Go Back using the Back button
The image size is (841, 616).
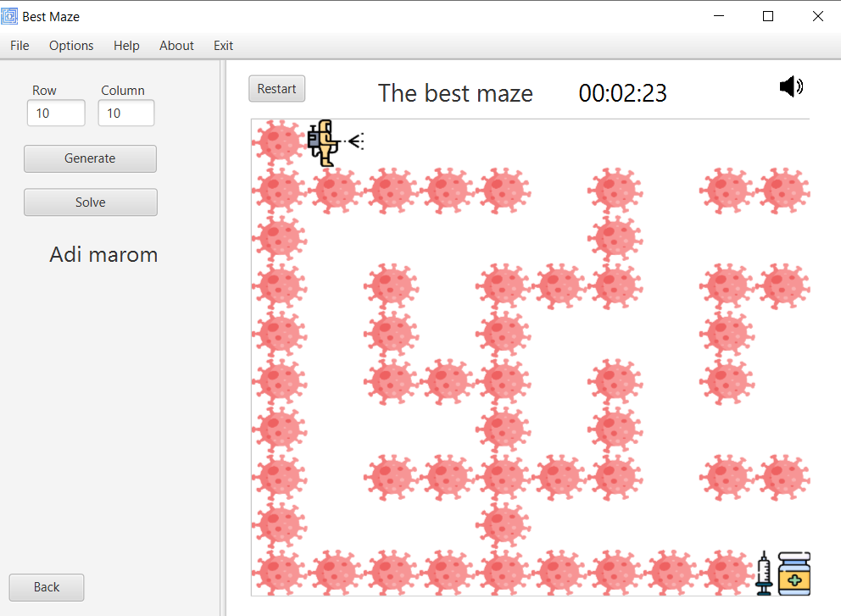(x=46, y=586)
